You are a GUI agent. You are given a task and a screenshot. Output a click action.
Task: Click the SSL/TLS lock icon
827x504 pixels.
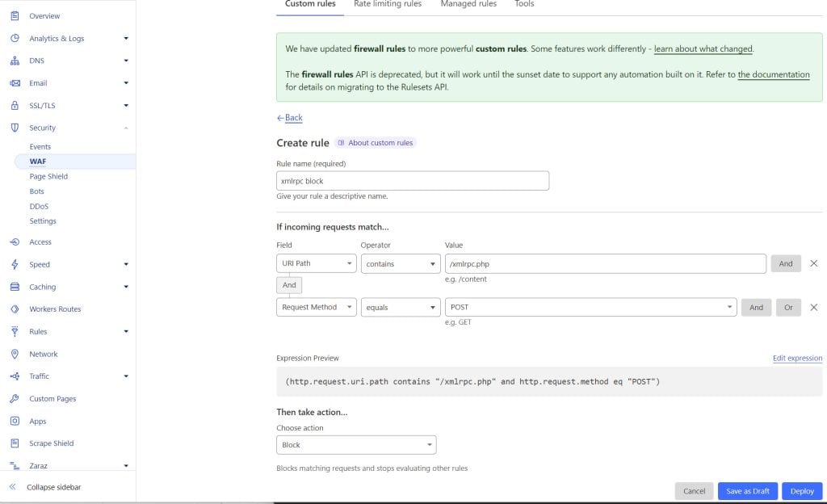pyautogui.click(x=15, y=106)
